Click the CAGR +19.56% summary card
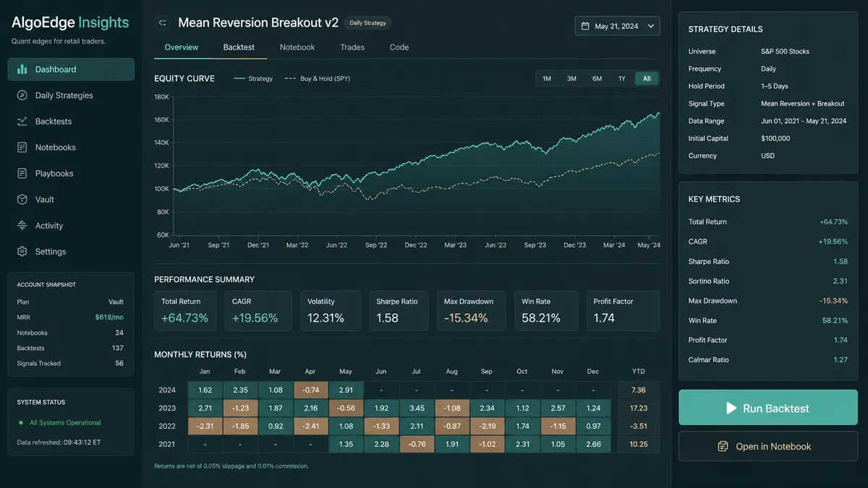This screenshot has width=868, height=488. (x=258, y=311)
